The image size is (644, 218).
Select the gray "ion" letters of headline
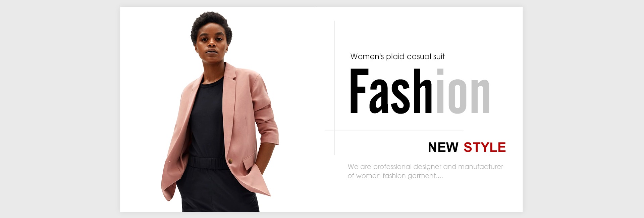point(463,91)
